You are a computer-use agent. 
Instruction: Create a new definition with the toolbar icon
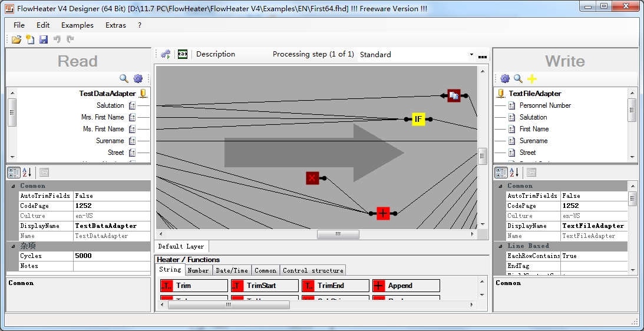coord(30,39)
